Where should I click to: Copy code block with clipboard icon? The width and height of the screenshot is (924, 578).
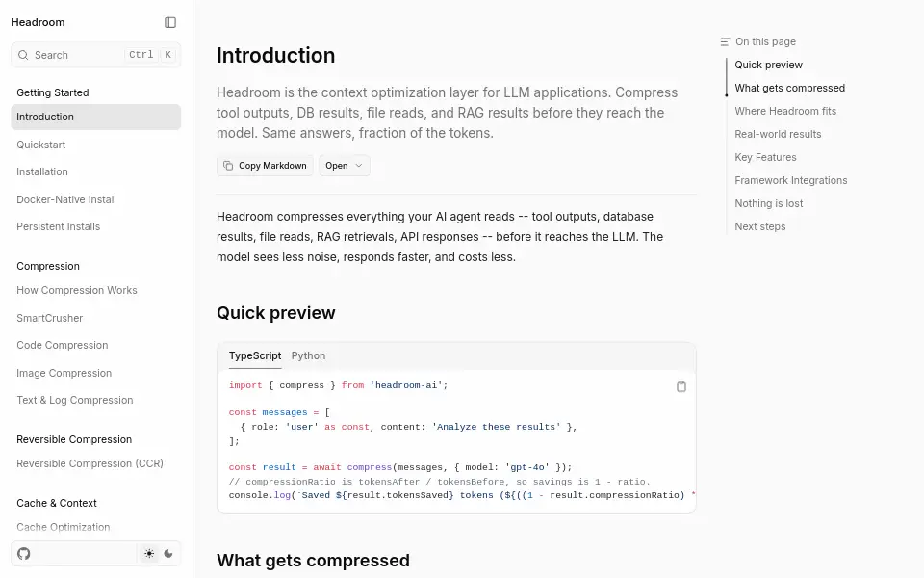681,386
